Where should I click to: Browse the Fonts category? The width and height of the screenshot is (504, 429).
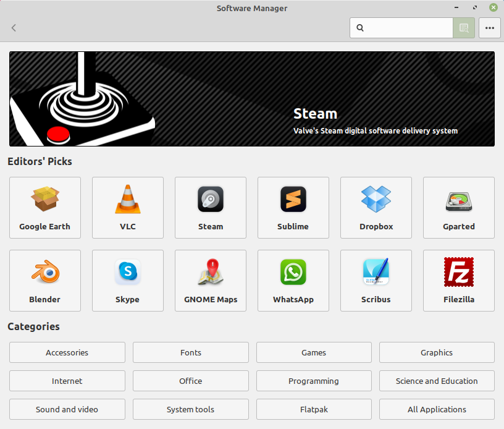coord(191,352)
